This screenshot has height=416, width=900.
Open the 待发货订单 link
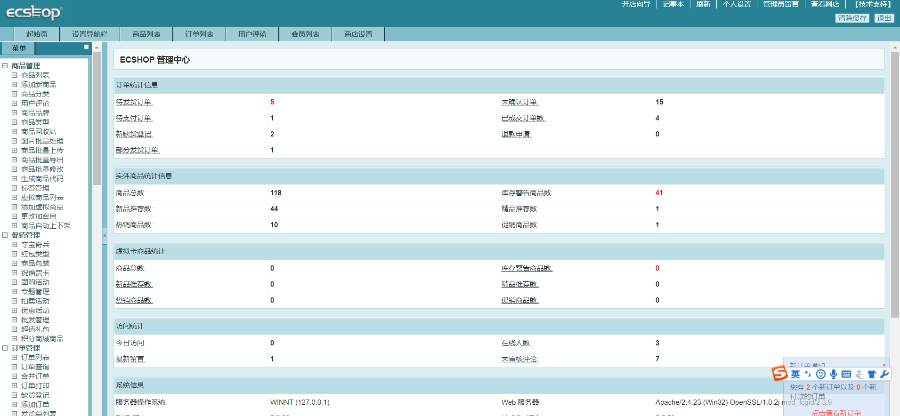pos(135,102)
